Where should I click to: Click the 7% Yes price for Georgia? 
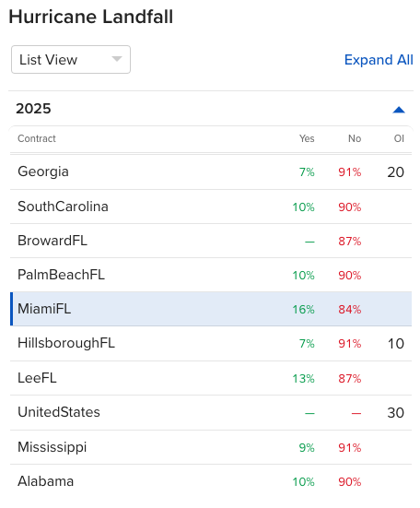point(307,172)
